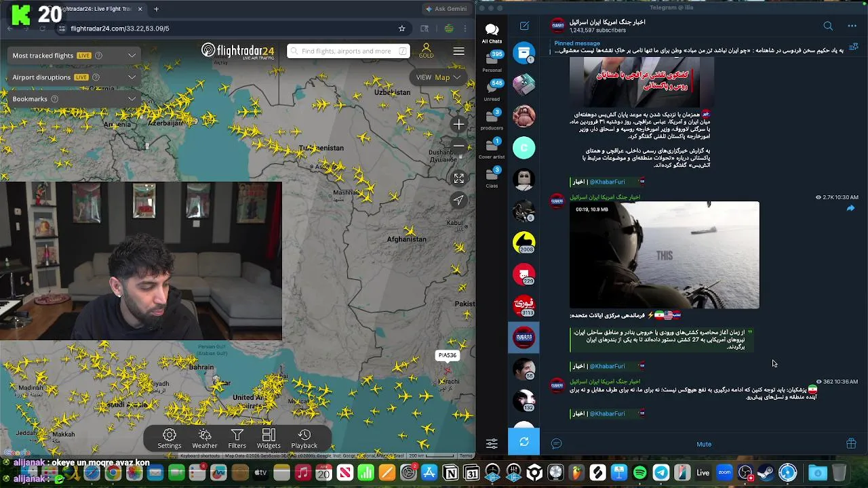The width and height of the screenshot is (868, 488).
Task: Enter fullscreen map mode
Action: (459, 178)
